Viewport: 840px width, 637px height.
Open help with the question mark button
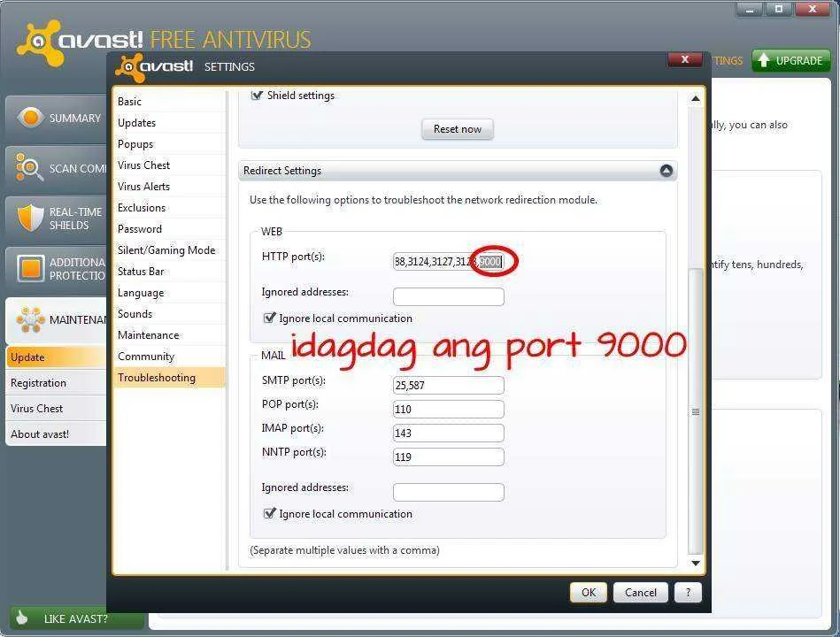pos(688,592)
